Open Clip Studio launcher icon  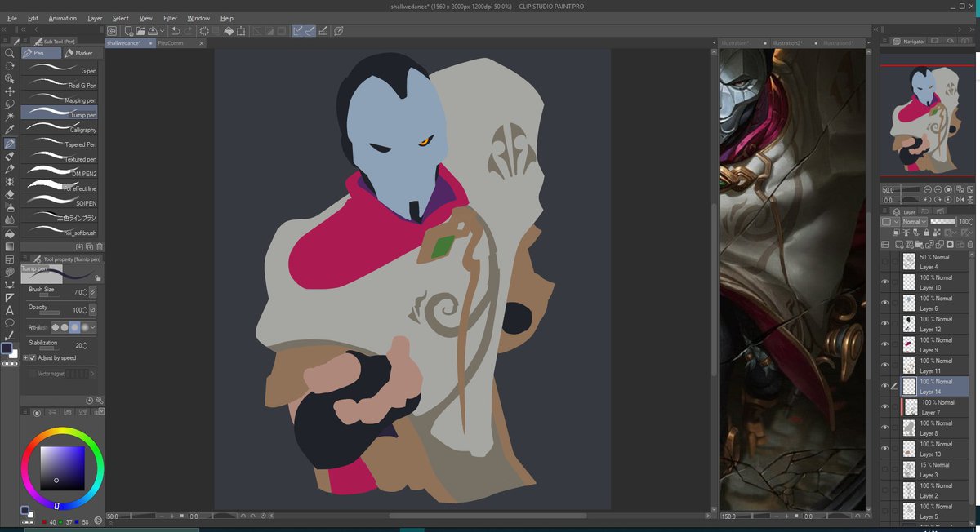click(112, 31)
